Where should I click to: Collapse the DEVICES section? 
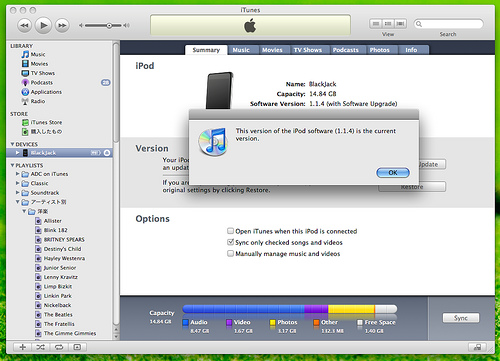pyautogui.click(x=12, y=144)
